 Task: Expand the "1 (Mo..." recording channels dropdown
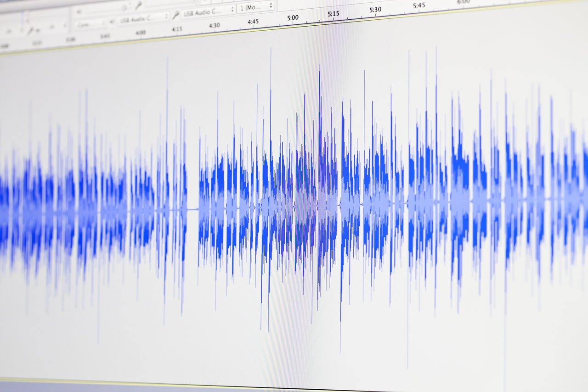(x=256, y=7)
